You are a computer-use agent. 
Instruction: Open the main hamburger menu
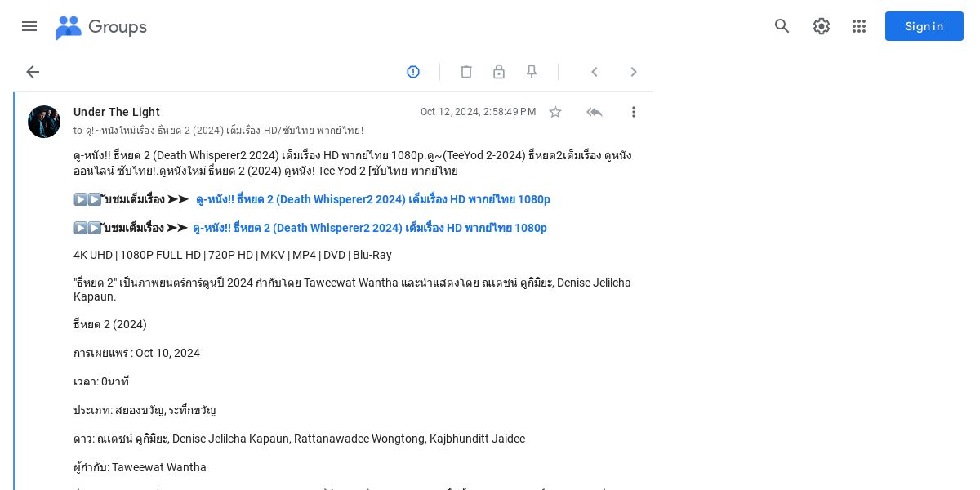point(29,26)
